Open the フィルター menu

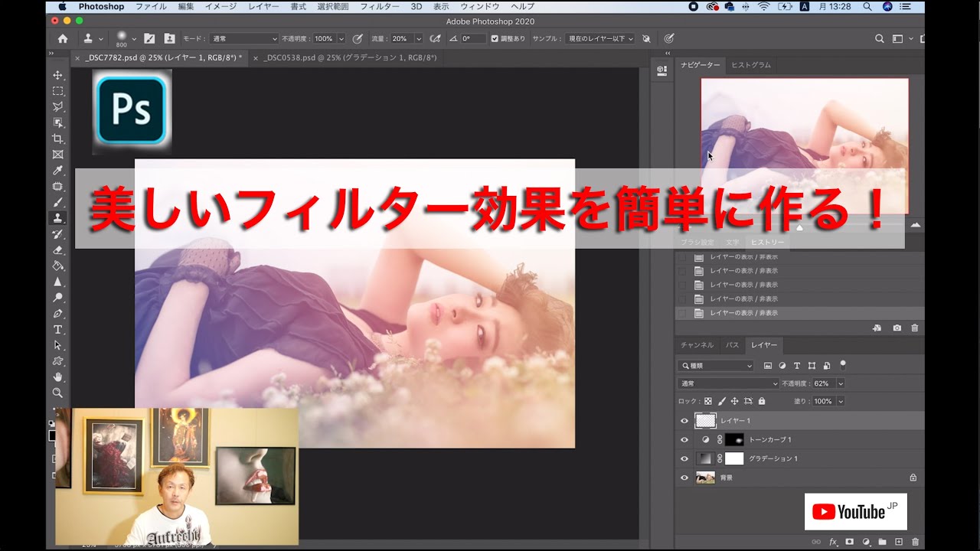(380, 6)
